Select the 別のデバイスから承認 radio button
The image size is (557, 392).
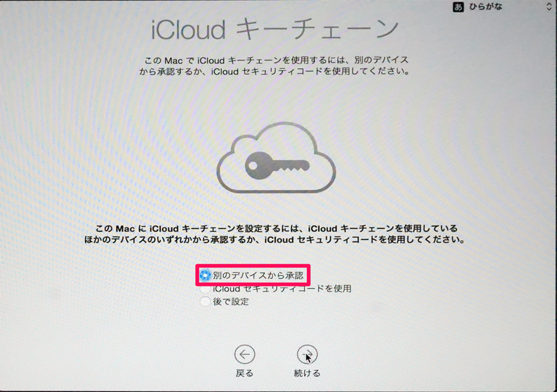click(205, 275)
